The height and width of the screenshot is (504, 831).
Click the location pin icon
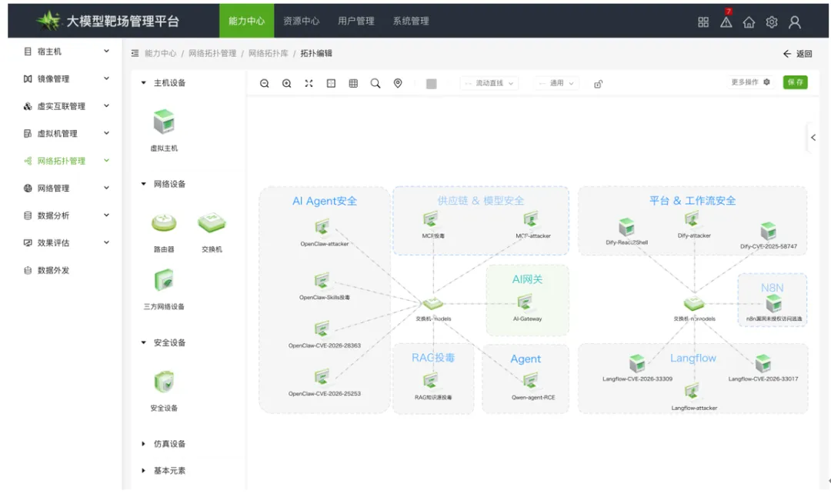398,83
